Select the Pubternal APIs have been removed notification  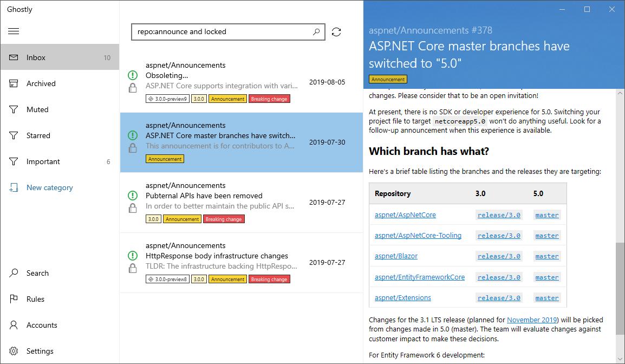click(x=242, y=203)
